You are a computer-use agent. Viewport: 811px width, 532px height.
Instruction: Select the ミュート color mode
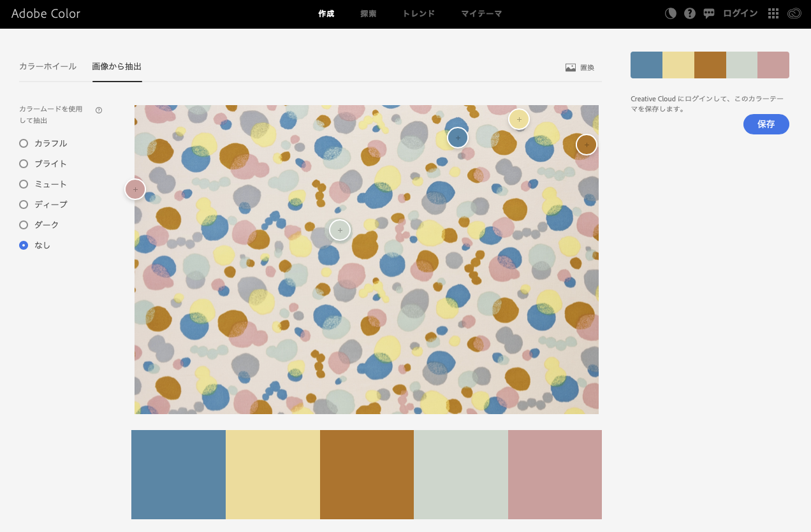tap(24, 184)
